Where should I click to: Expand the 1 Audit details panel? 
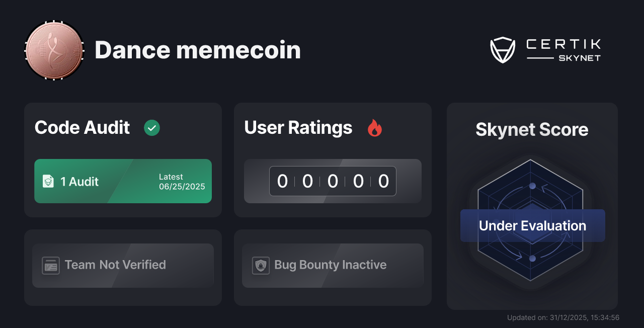[123, 181]
